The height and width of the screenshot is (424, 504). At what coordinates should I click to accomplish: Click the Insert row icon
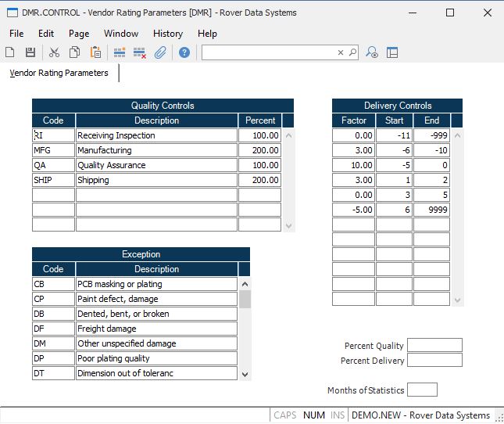pyautogui.click(x=120, y=52)
